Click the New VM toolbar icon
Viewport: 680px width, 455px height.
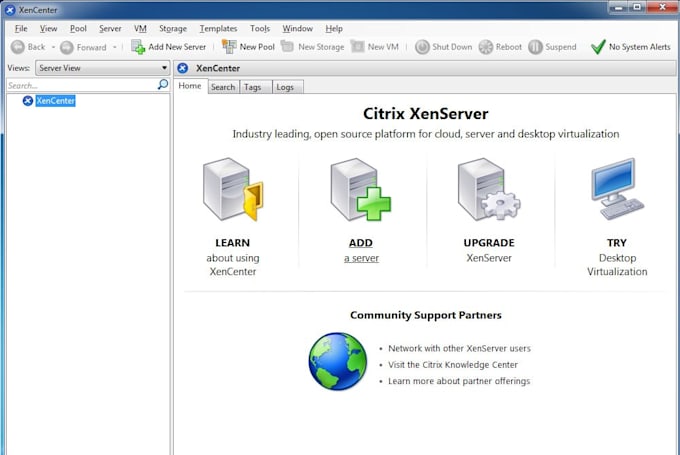tap(357, 46)
